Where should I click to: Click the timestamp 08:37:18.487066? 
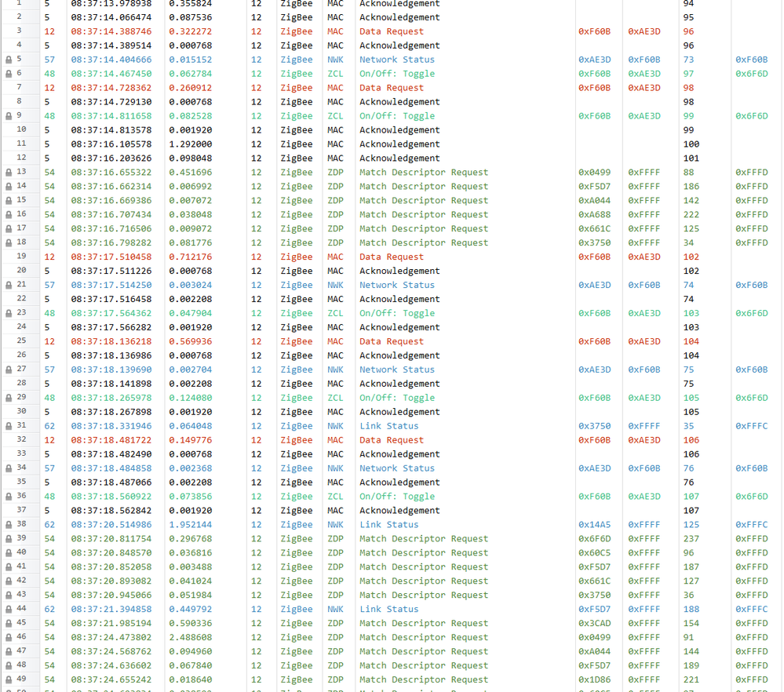coord(111,483)
